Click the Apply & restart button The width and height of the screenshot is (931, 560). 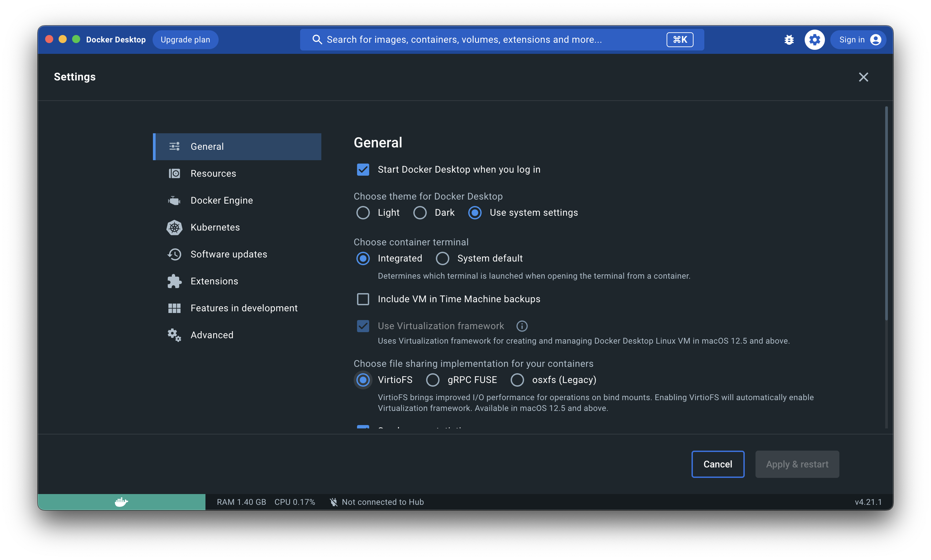[x=797, y=464]
